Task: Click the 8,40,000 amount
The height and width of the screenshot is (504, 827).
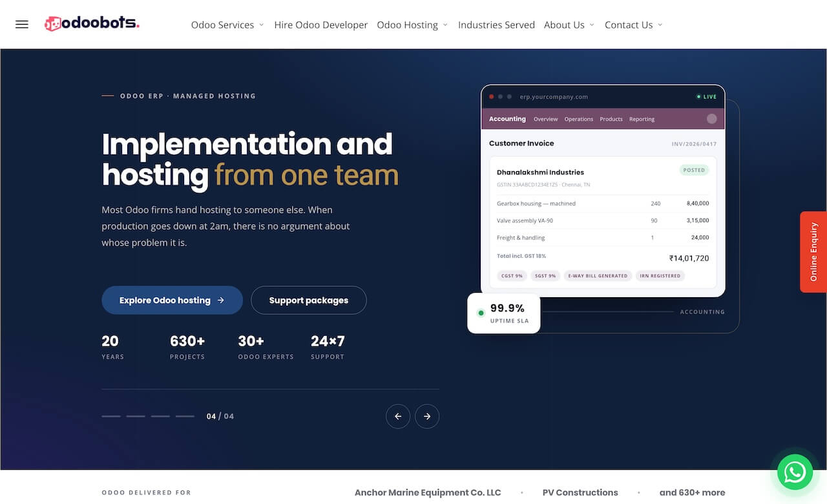Action: coord(698,204)
